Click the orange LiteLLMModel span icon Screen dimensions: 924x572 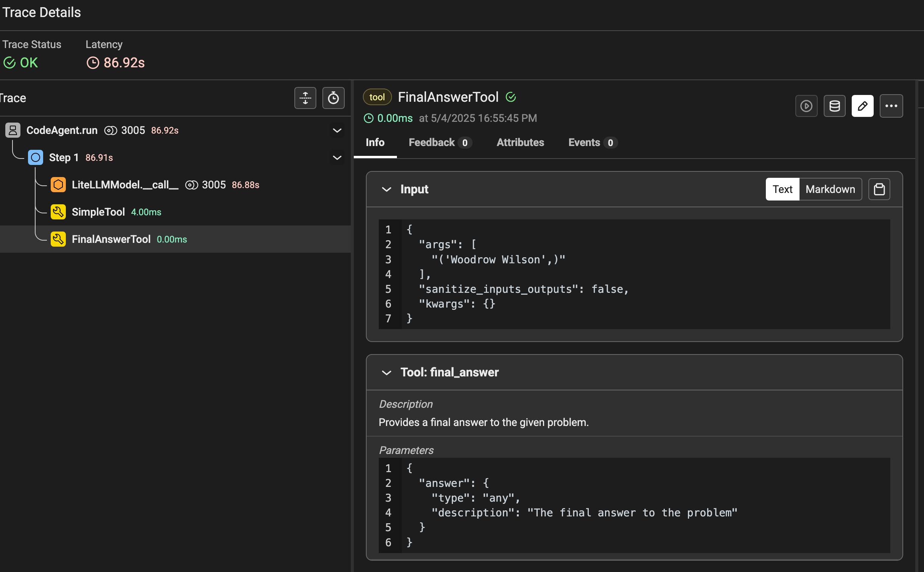point(58,185)
